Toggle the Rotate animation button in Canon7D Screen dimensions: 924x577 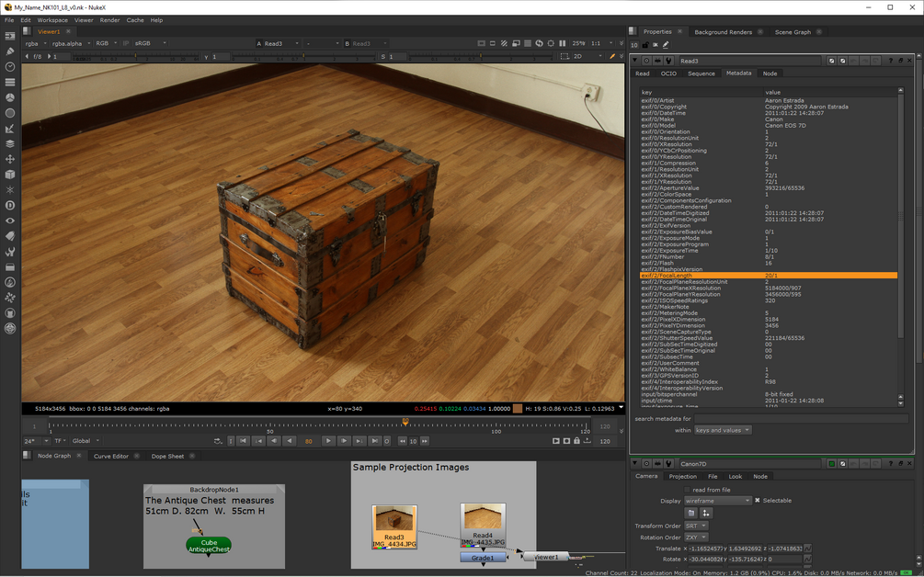tap(807, 560)
